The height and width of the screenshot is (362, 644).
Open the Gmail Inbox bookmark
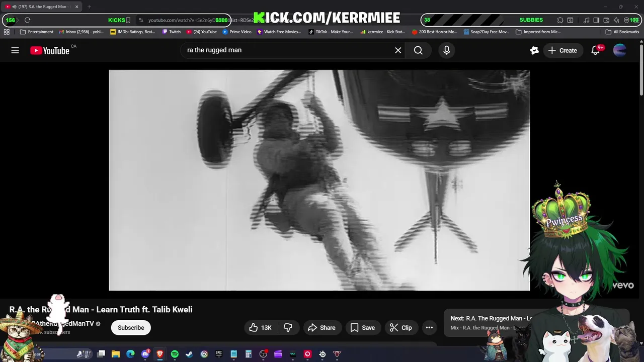(x=81, y=32)
